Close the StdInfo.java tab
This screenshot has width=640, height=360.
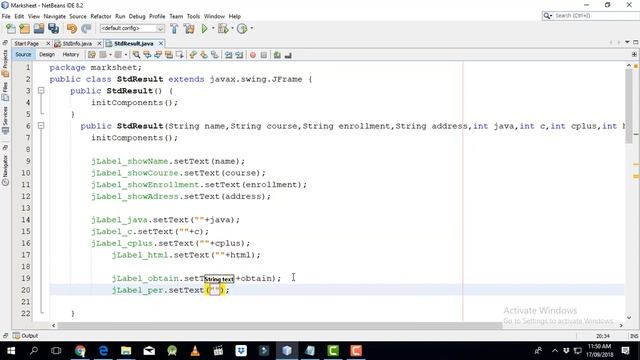point(99,43)
